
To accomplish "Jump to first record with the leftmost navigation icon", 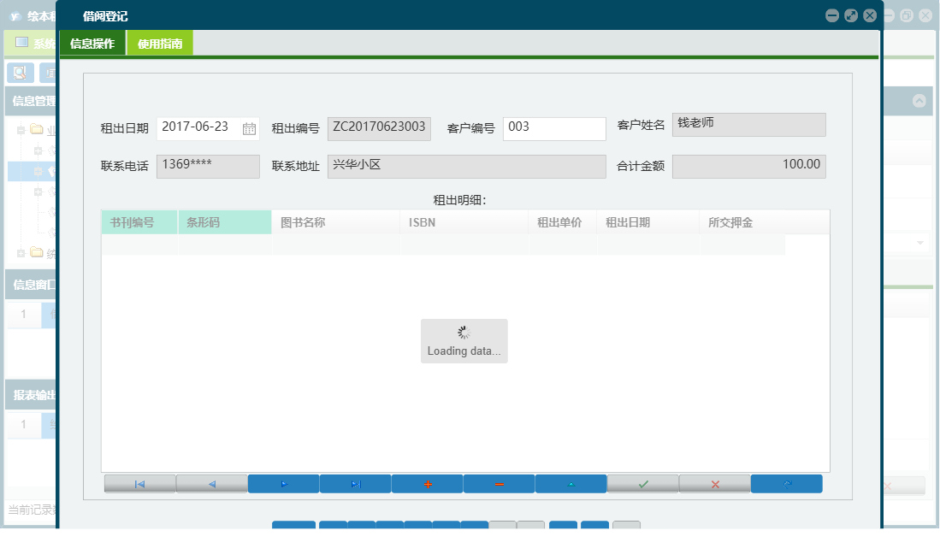I will 139,483.
